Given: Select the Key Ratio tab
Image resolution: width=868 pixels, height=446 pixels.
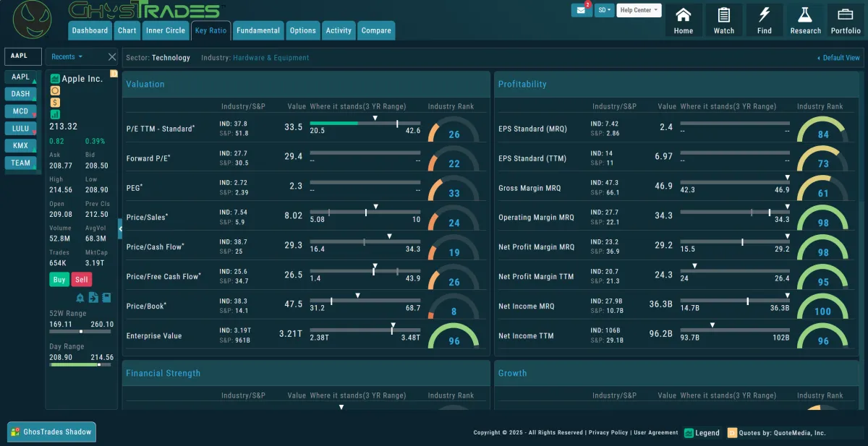Looking at the screenshot, I should [x=211, y=30].
